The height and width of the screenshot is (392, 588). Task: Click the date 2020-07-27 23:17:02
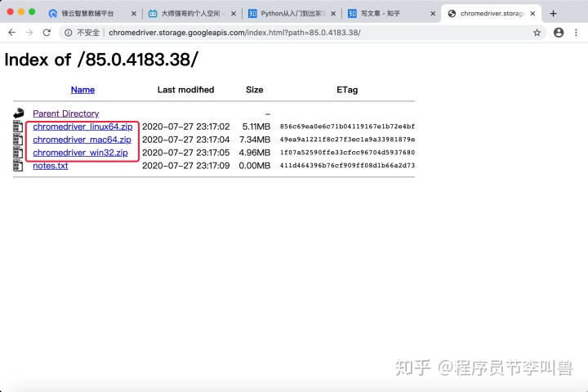click(185, 127)
